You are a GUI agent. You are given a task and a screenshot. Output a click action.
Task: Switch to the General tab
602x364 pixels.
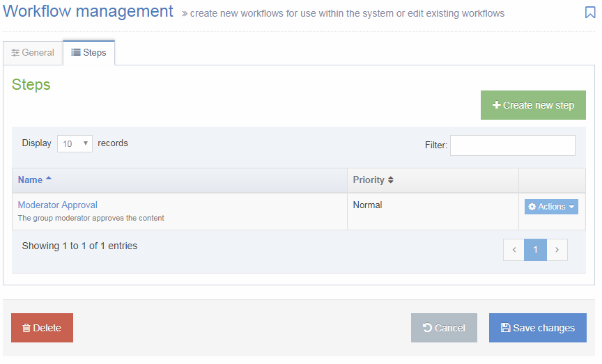[33, 53]
